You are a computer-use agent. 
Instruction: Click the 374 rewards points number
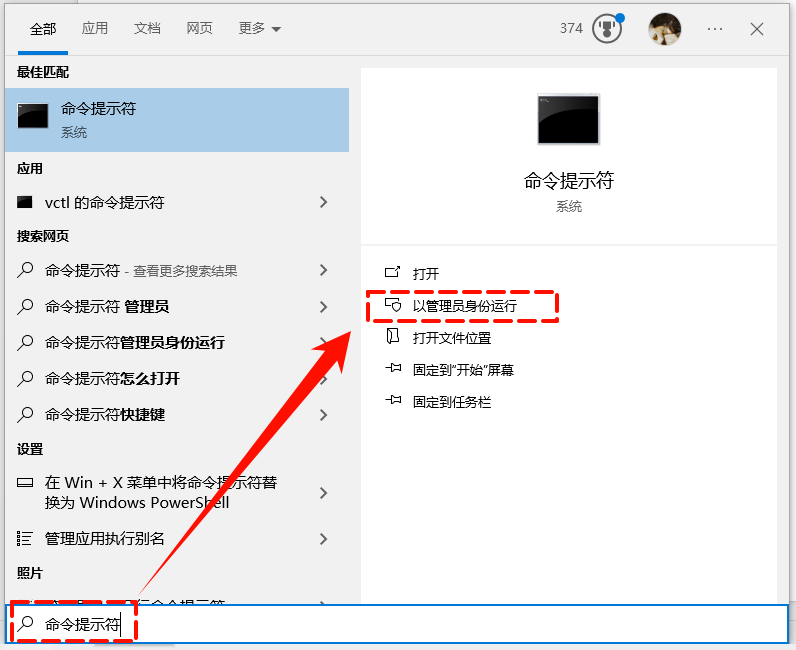(571, 28)
